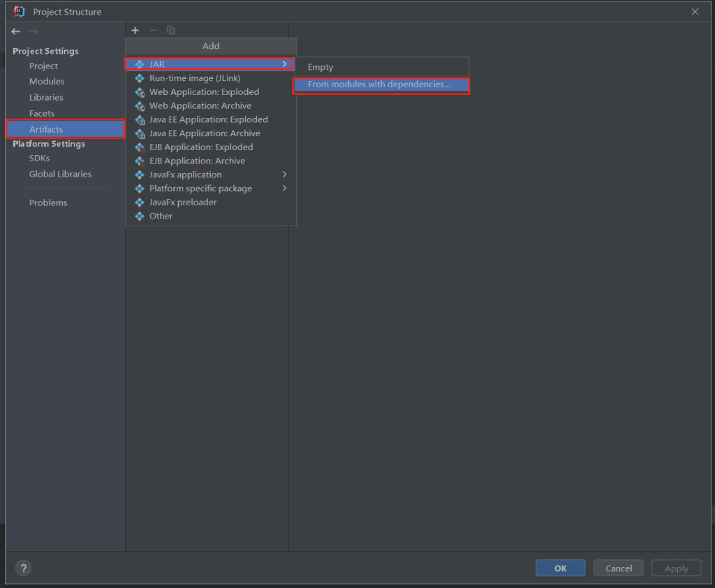This screenshot has width=715, height=588.
Task: Expand the JAR submenu arrow
Action: coord(284,64)
